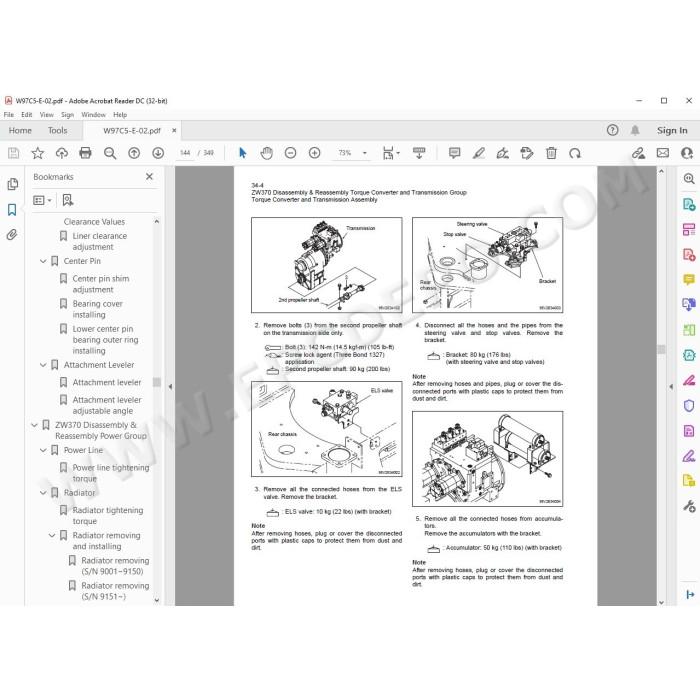The height and width of the screenshot is (700, 700).
Task: Collapse Radiator removing and installing
Action: [52, 535]
